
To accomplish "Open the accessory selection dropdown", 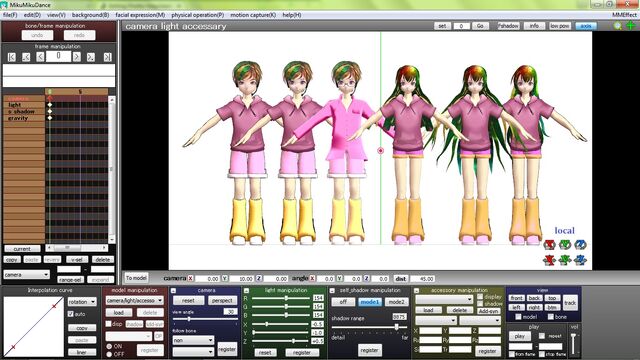I will pos(444,300).
